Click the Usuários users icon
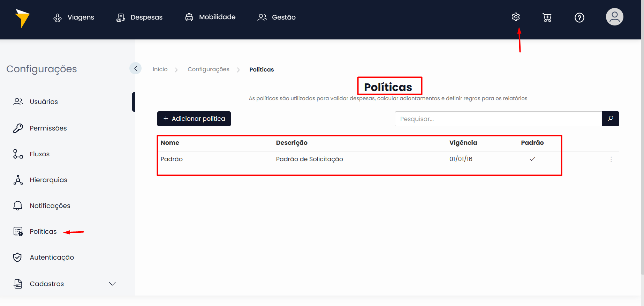The height and width of the screenshot is (306, 644). coord(18,102)
